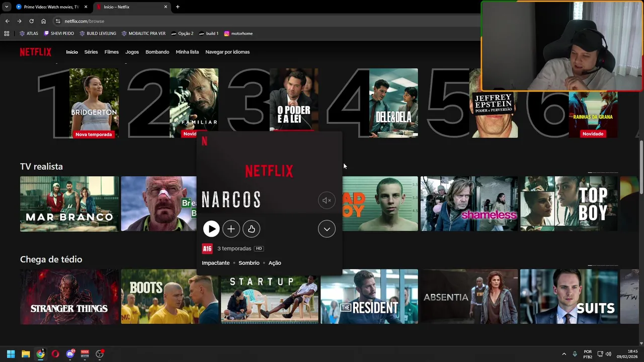Open the ATLAS bookmark

pos(29,34)
